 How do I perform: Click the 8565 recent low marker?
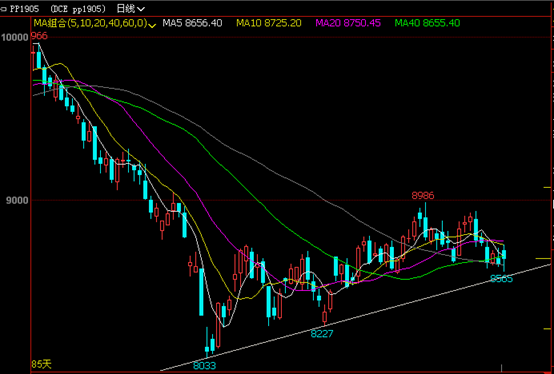[x=501, y=279]
